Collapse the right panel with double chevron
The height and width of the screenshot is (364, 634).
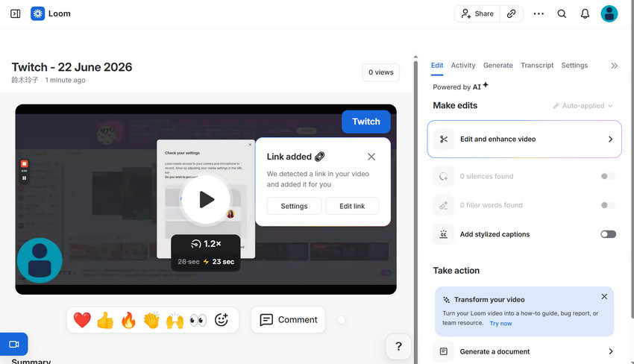[x=614, y=66]
